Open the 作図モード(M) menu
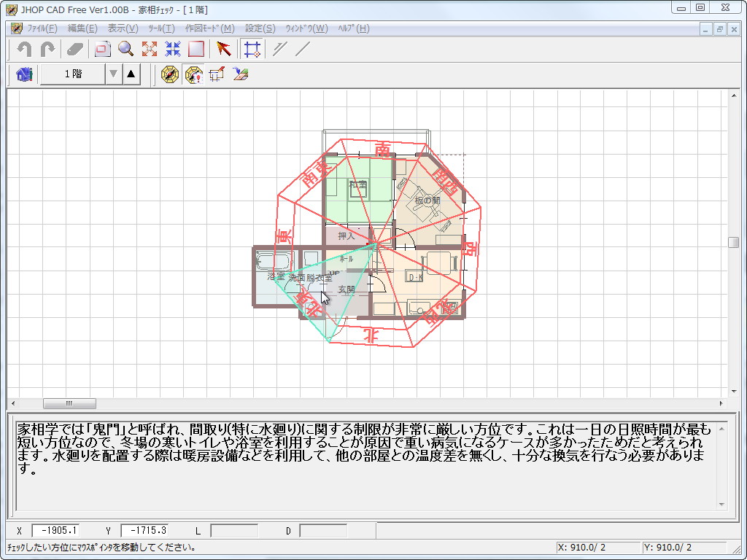The image size is (747, 560). (209, 28)
